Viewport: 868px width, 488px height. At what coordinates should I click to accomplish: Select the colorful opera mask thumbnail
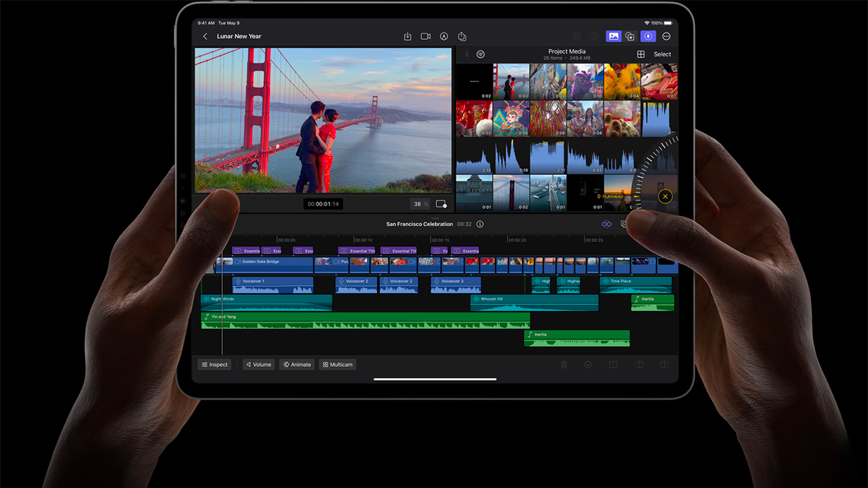point(511,119)
